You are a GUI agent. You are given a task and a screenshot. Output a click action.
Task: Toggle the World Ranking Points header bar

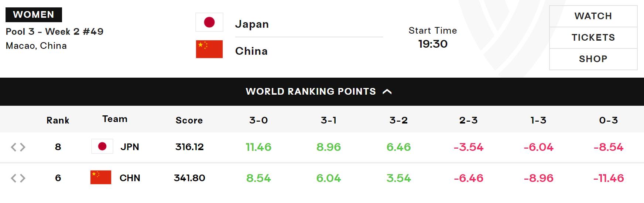coord(310,92)
